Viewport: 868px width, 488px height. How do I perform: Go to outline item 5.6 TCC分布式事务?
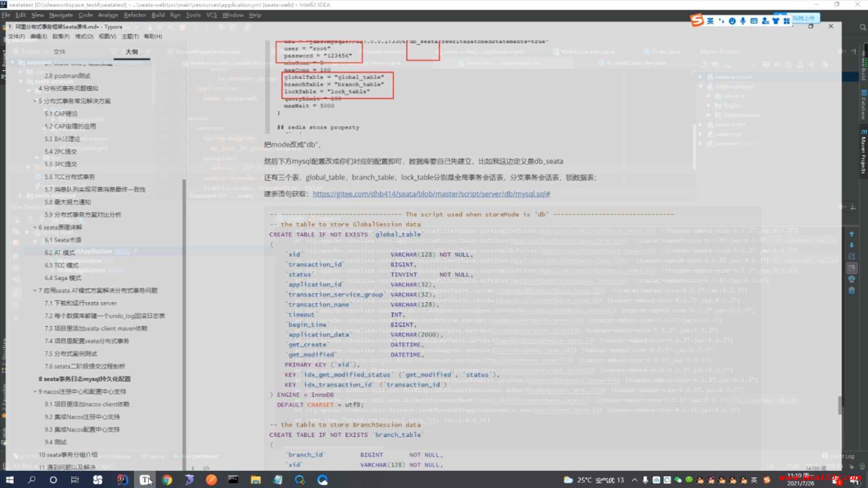tap(70, 177)
